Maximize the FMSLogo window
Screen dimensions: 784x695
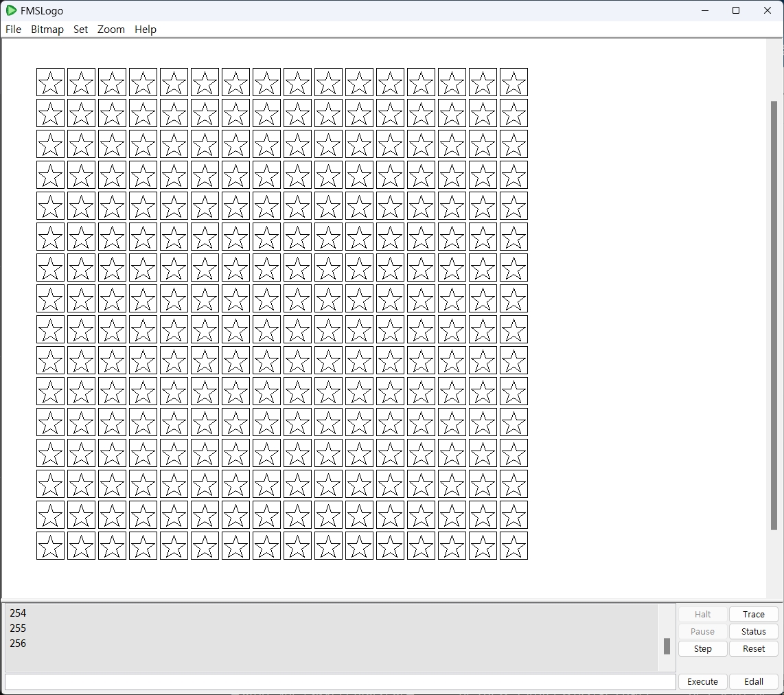tap(735, 10)
